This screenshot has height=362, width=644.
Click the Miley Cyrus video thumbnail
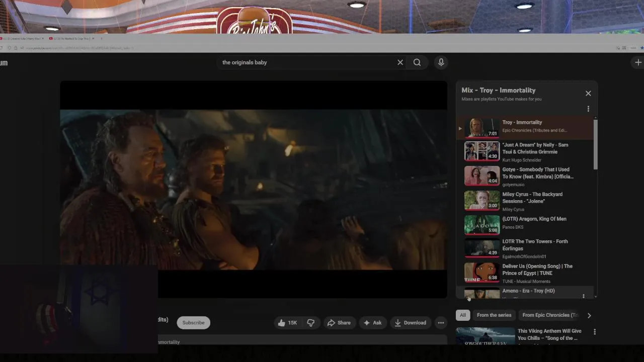[482, 200]
